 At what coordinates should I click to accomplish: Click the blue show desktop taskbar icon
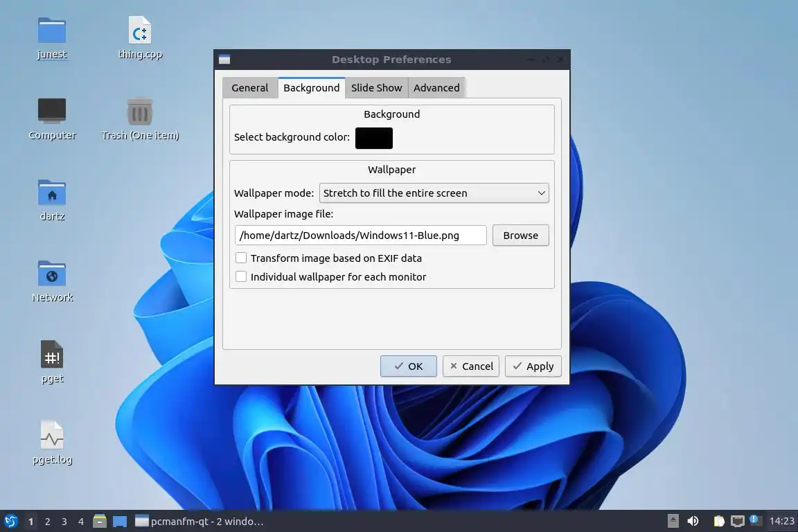[x=120, y=522]
